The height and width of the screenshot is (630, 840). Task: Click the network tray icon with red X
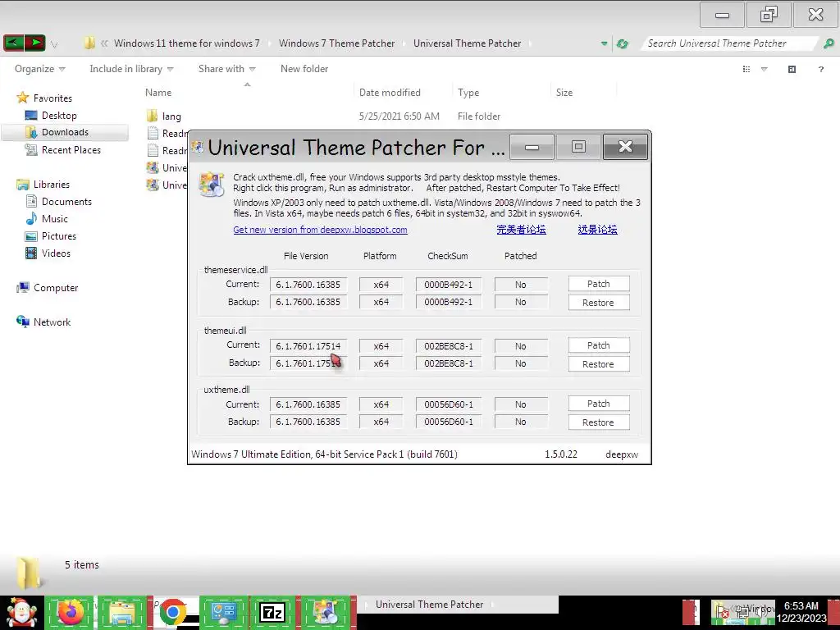[x=722, y=611]
